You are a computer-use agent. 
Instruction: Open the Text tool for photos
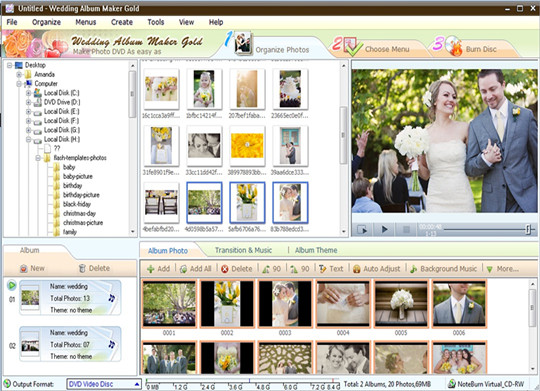pyautogui.click(x=323, y=269)
